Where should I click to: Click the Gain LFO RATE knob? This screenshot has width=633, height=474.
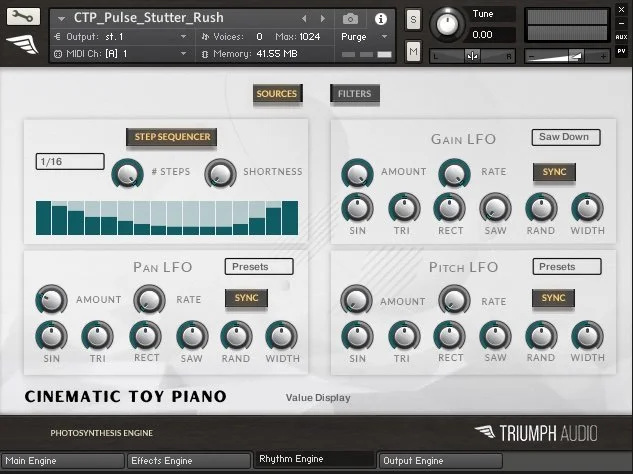[x=454, y=173]
